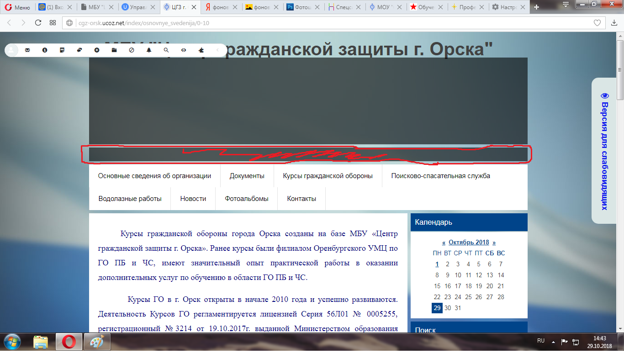
Task: Open Курсы гражданской обороны menu item
Action: (x=328, y=176)
